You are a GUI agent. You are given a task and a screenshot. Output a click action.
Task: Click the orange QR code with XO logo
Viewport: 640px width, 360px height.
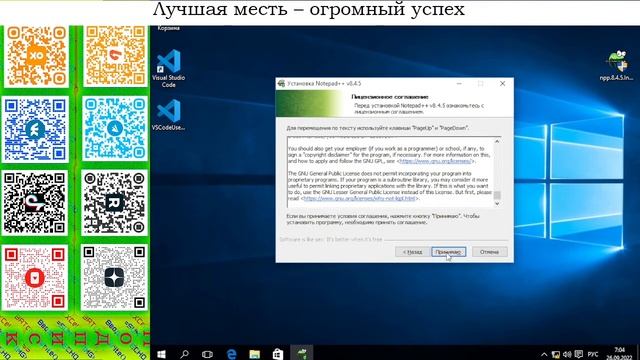(x=36, y=56)
